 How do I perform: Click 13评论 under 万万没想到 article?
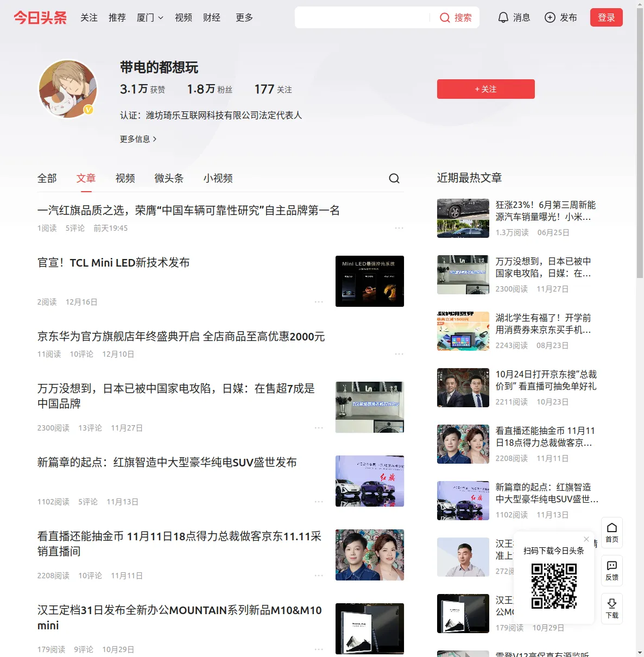(x=90, y=428)
